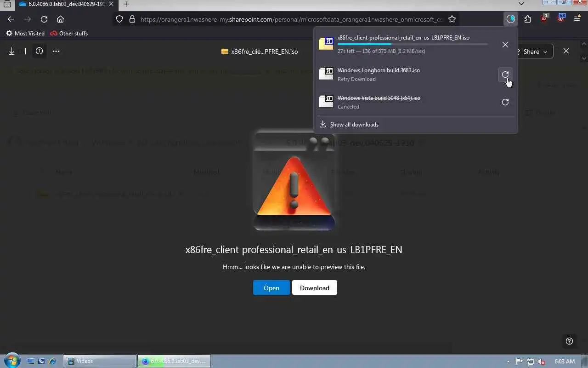The height and width of the screenshot is (368, 588).
Task: Open the Action Center flag icon
Action: pos(520,362)
